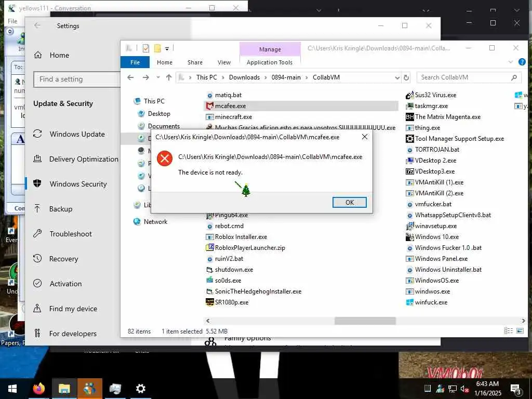Select the Manage contextual tab
Image resolution: width=532 pixels, height=399 pixels.
pos(270,49)
